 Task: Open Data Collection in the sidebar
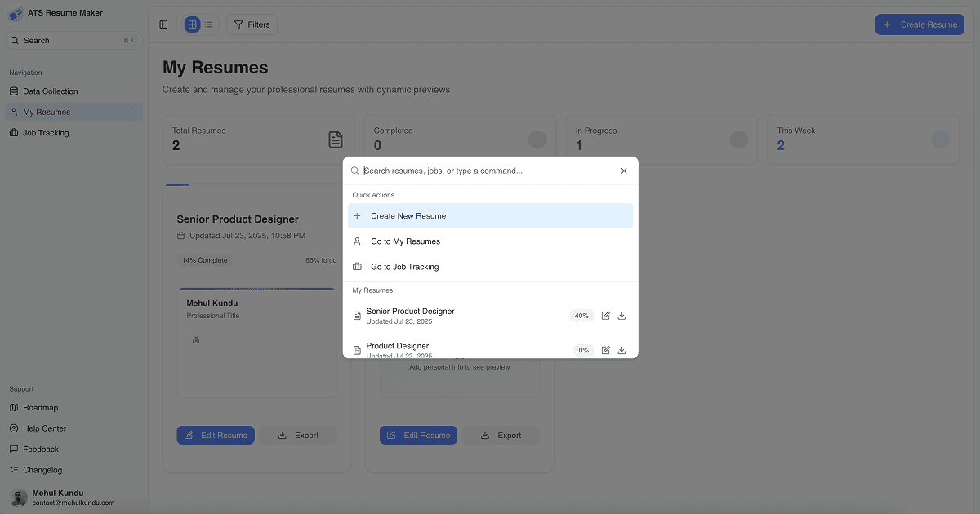pyautogui.click(x=51, y=91)
